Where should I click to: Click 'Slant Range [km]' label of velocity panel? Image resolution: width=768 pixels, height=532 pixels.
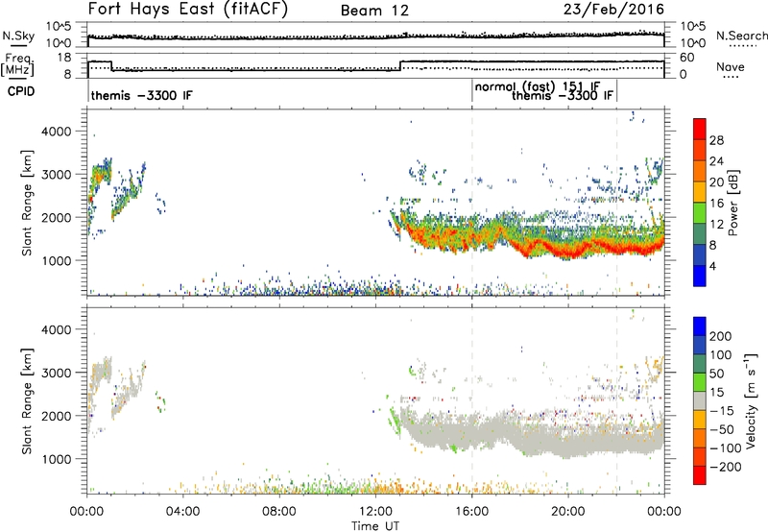click(27, 400)
